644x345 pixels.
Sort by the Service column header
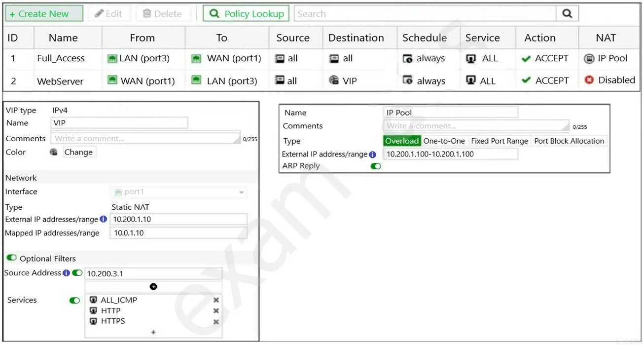[x=482, y=38]
